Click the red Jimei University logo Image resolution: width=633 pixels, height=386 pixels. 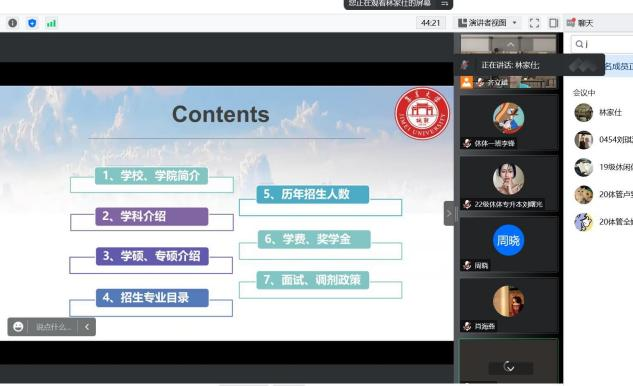pos(422,113)
